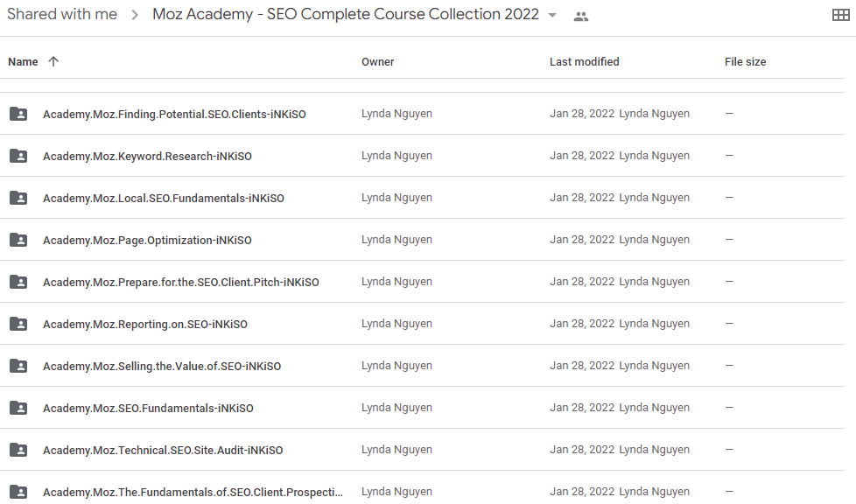The width and height of the screenshot is (856, 504).
Task: Click Jan 28, 2022 date in Prepare.for.the.SEO.Client.Pitch row
Action: point(582,282)
